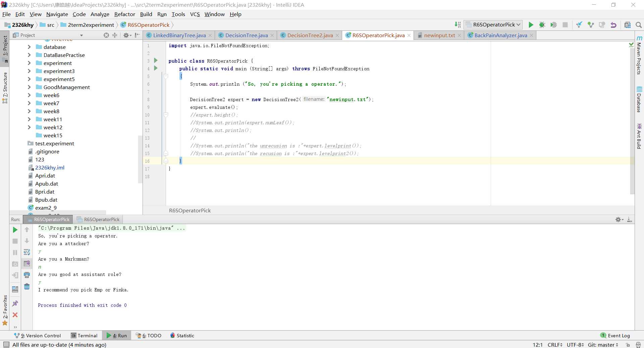
Task: Close the Run tab with red X
Action: (x=15, y=315)
